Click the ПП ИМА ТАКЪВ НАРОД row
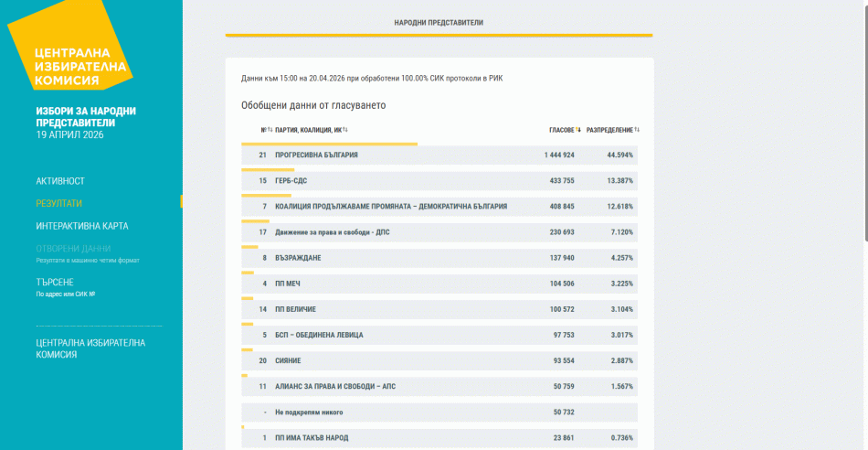This screenshot has height=450, width=868. tap(439, 438)
